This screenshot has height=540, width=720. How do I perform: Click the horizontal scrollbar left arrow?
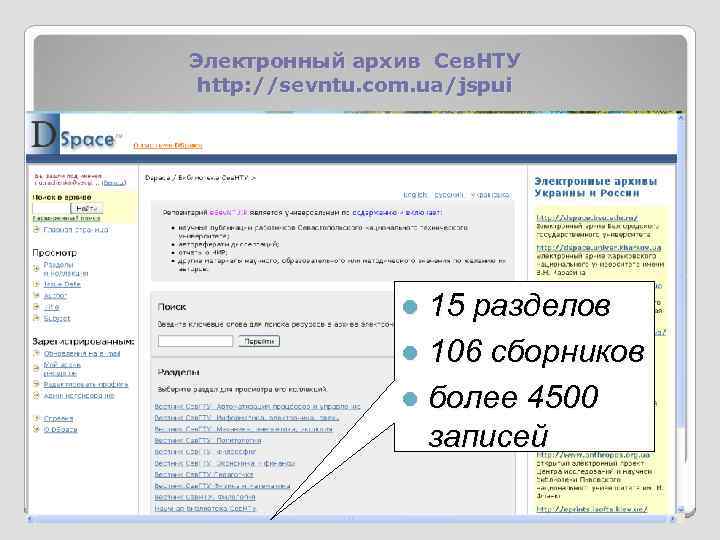coord(30,519)
